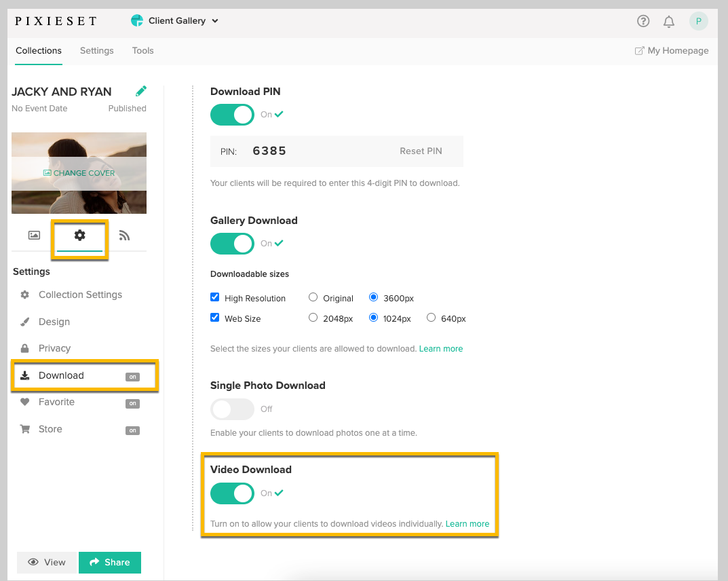Screen dimensions: 728x581
Task: Open the help question mark icon
Action: [x=643, y=21]
